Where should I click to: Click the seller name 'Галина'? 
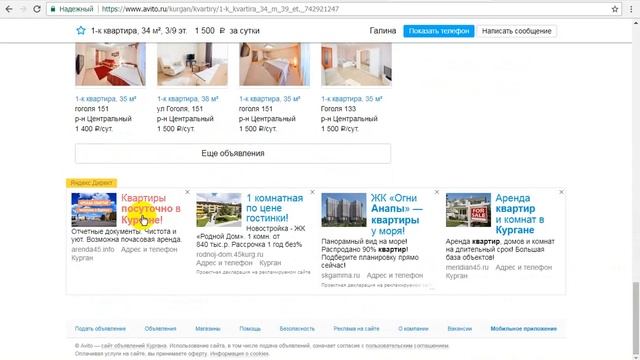tap(382, 31)
